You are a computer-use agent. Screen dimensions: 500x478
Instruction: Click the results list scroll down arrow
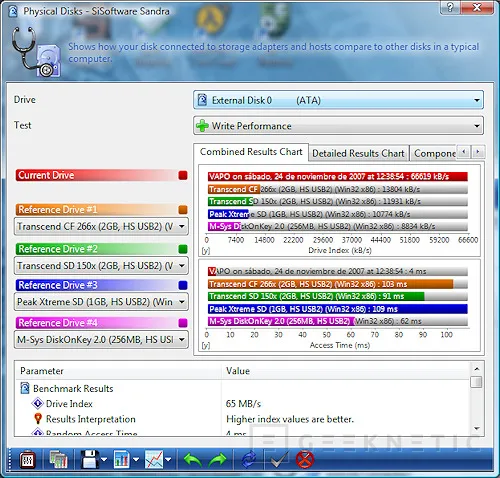(477, 429)
